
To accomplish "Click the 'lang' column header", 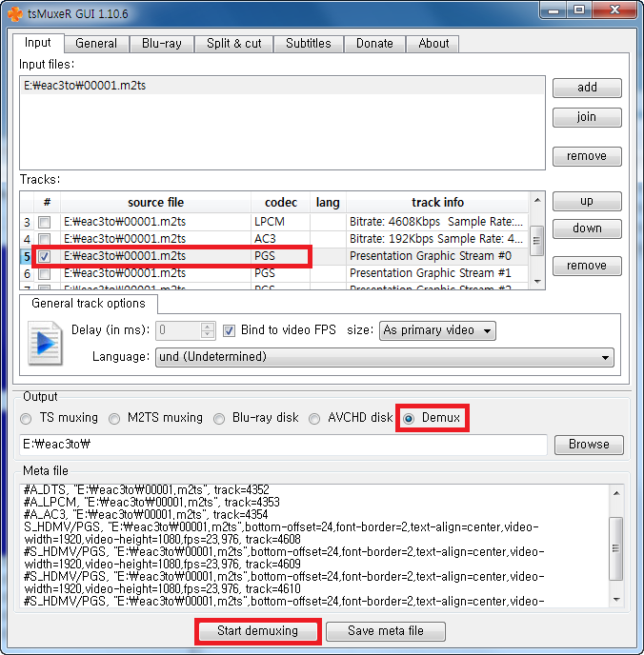I will click(x=328, y=203).
